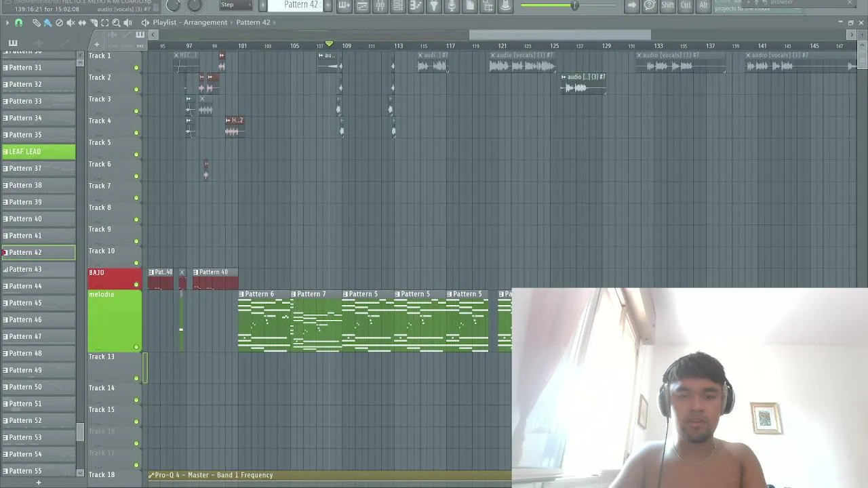
Task: Mute Track 3 using its green LED
Action: (x=136, y=111)
